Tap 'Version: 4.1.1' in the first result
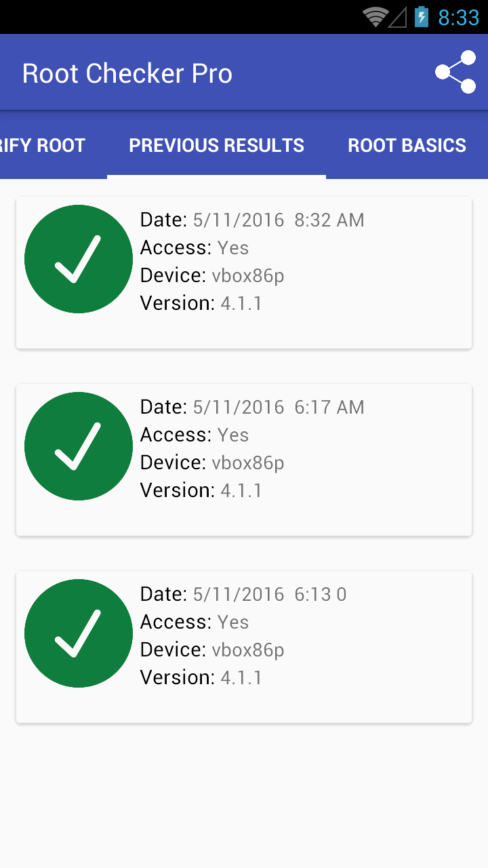Screen dimensions: 488x868 [201, 303]
